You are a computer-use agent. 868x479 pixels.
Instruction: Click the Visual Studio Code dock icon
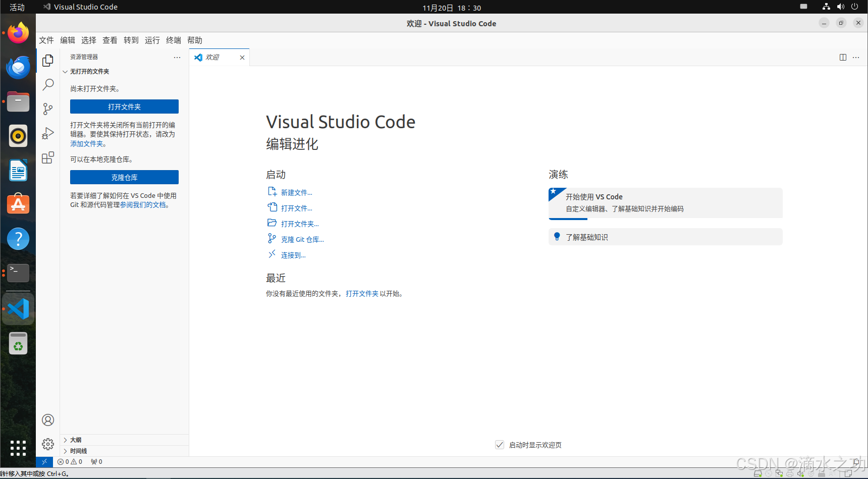pos(18,309)
